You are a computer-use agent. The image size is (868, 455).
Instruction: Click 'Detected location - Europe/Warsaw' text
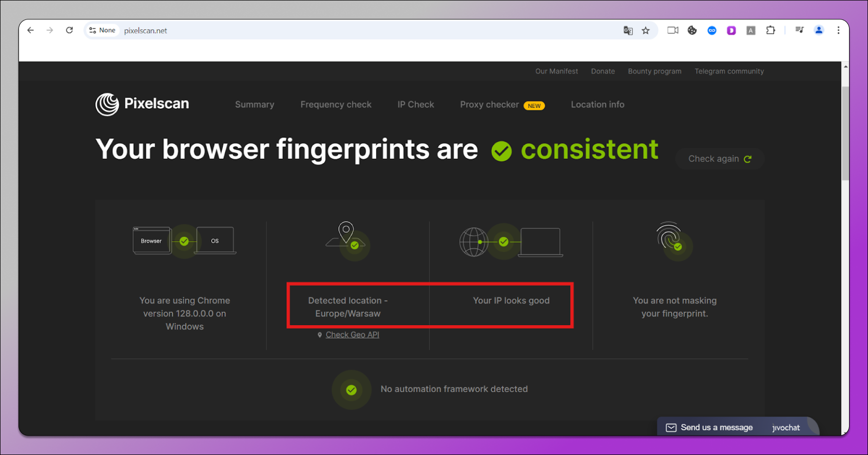pyautogui.click(x=348, y=307)
